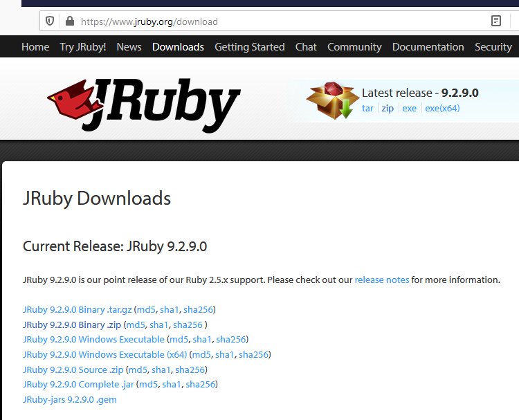
Task: Open the release notes link
Action: coord(382,280)
